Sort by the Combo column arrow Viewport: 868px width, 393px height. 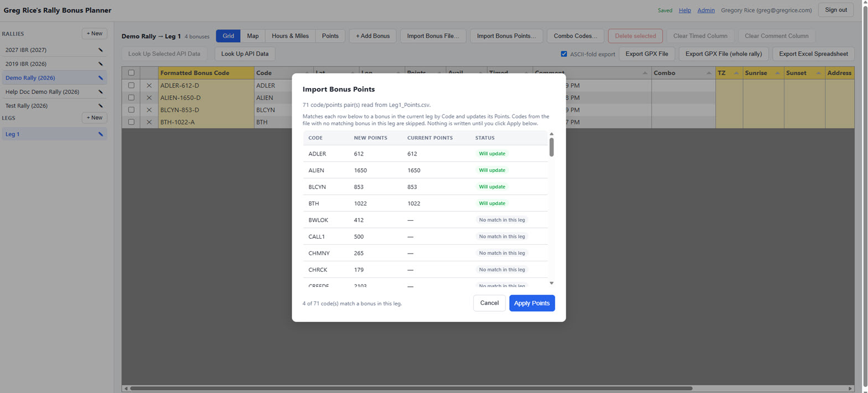tap(709, 73)
